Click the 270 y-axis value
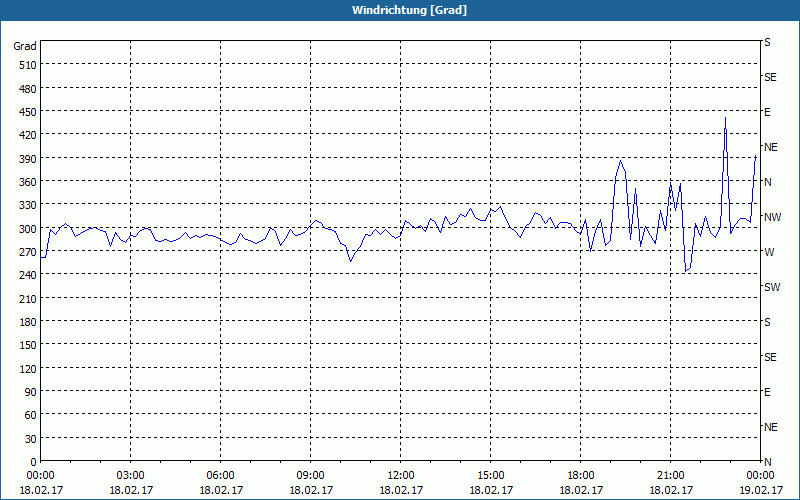Viewport: 800px width, 500px height. click(x=28, y=252)
